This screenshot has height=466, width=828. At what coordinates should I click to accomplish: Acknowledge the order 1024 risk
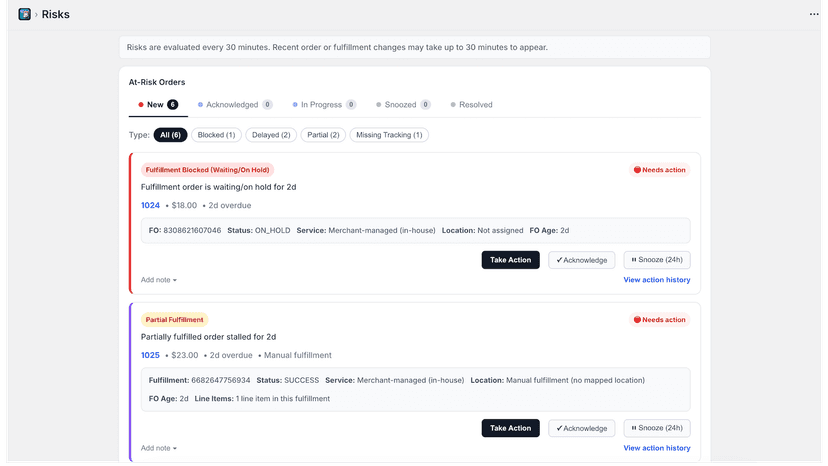click(581, 260)
